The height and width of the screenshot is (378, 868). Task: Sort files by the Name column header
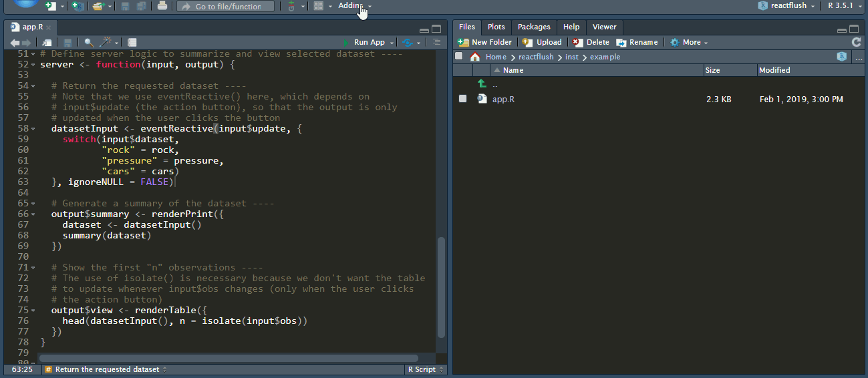click(597, 70)
